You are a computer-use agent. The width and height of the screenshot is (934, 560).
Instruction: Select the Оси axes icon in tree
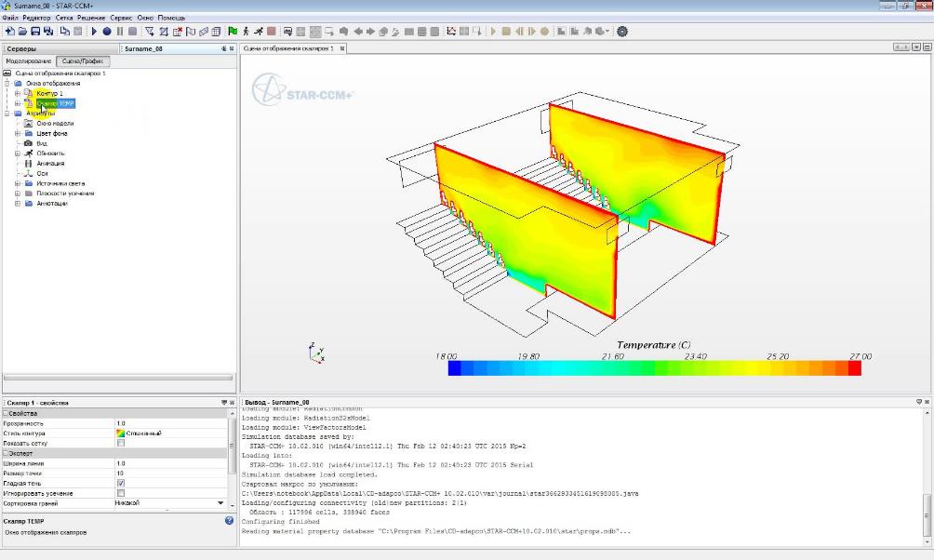pyautogui.click(x=29, y=173)
